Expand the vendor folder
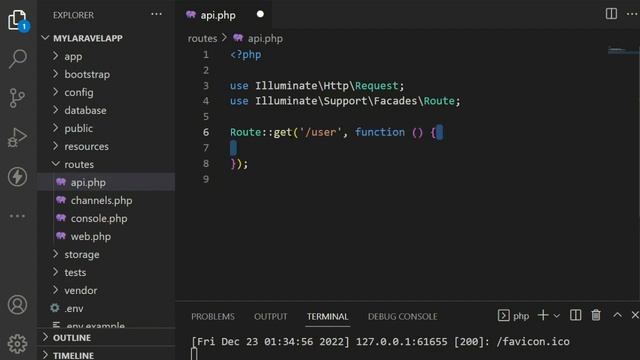This screenshot has height=360, width=640. 80,290
